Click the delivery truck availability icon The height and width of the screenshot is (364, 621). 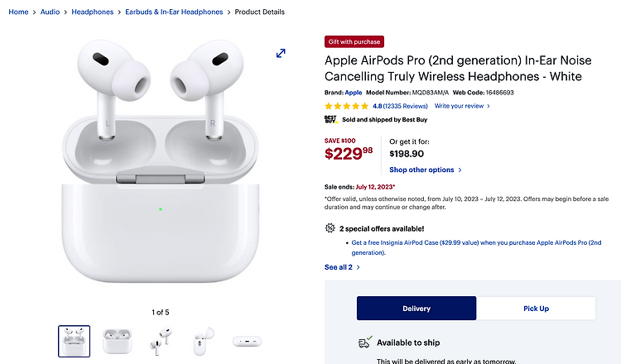tap(365, 342)
